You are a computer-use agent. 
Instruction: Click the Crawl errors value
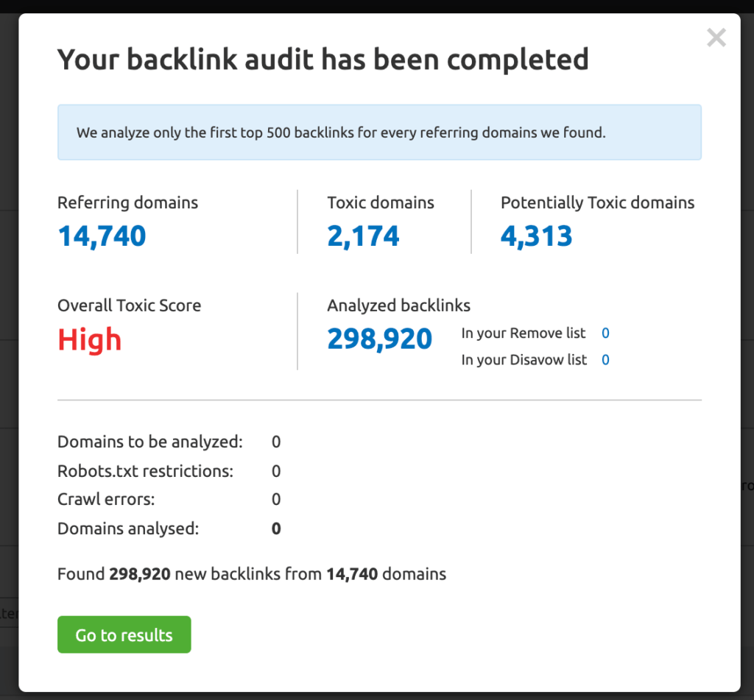click(276, 500)
